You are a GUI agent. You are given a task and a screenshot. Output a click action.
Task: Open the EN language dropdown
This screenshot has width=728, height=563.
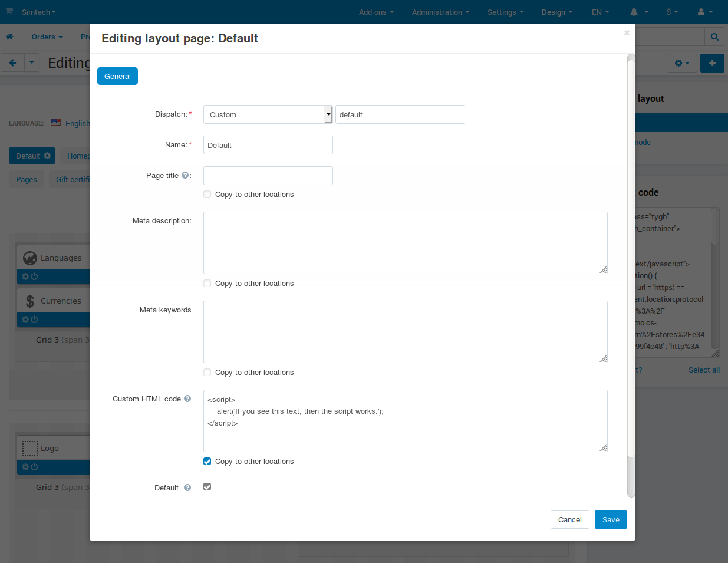click(601, 12)
